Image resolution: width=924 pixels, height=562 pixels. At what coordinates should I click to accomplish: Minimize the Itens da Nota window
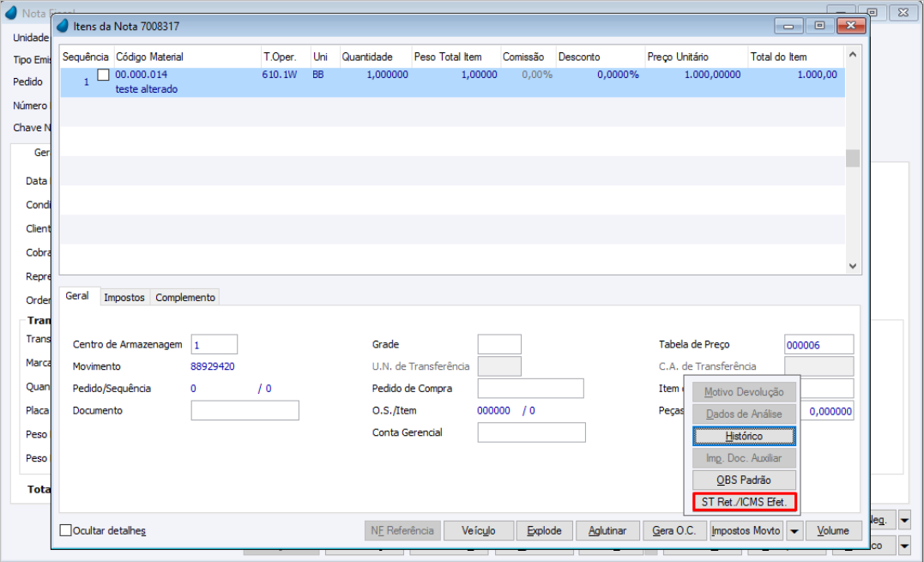[x=788, y=26]
